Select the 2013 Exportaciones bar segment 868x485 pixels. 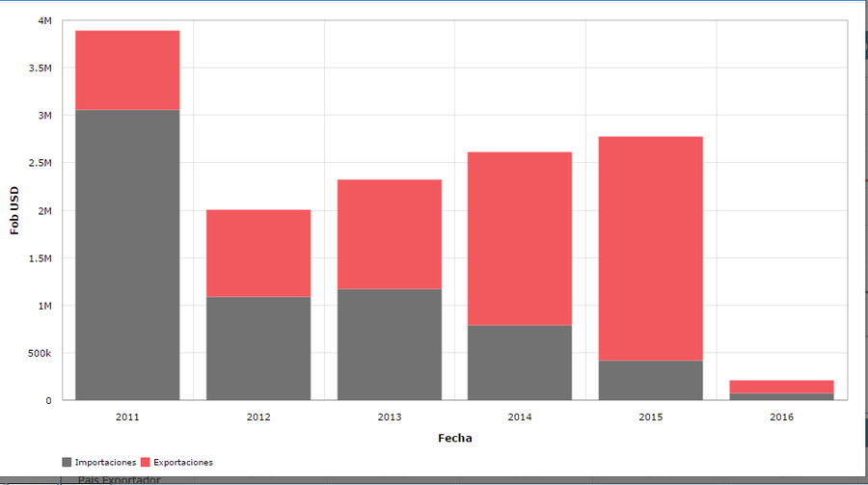click(x=390, y=234)
